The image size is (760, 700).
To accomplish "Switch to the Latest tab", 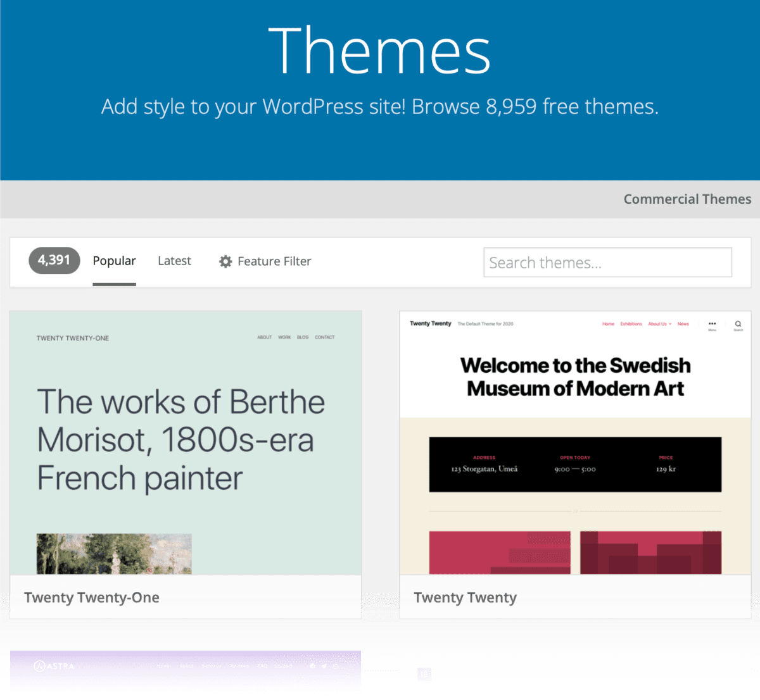I will point(174,261).
